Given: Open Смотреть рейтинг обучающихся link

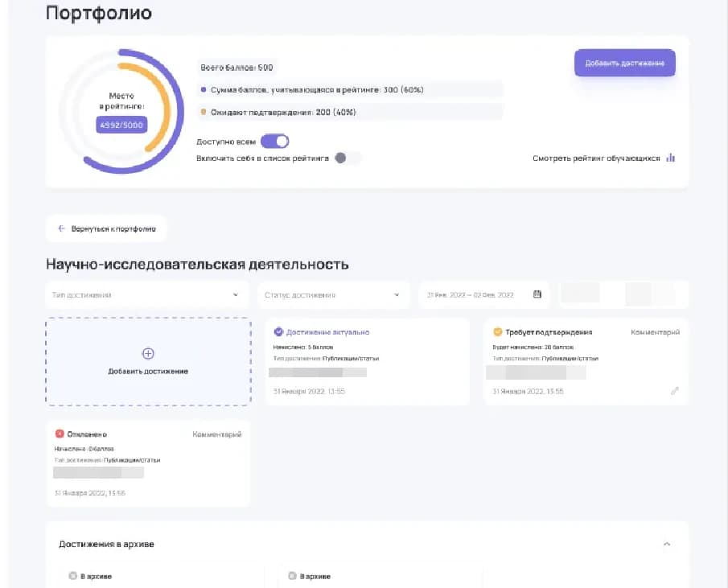Looking at the screenshot, I should 596,158.
